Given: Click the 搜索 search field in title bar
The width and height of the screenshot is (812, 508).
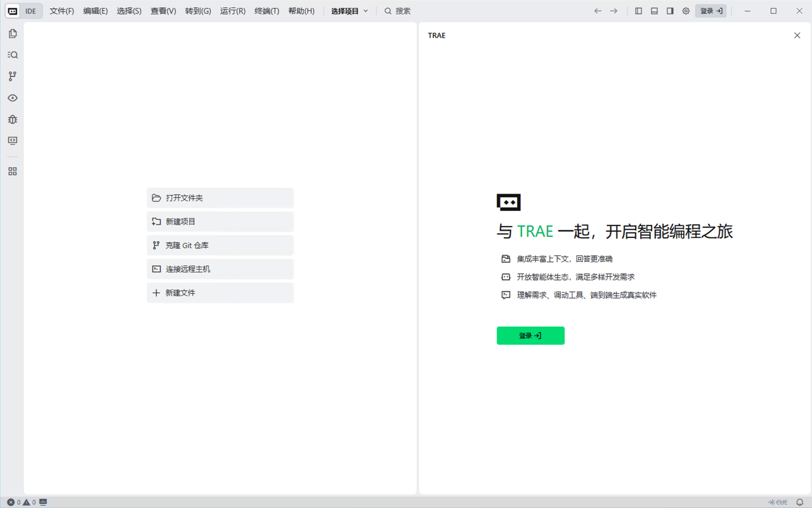Looking at the screenshot, I should coord(398,11).
